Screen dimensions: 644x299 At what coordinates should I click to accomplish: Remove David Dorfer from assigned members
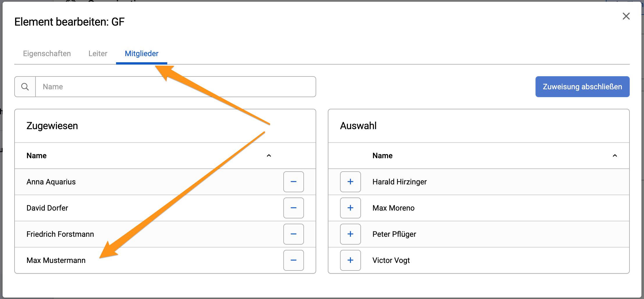(x=293, y=208)
